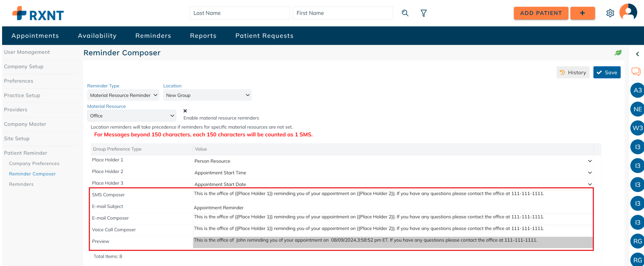Open the Reminder Type dropdown
This screenshot has width=644, height=266.
(123, 95)
